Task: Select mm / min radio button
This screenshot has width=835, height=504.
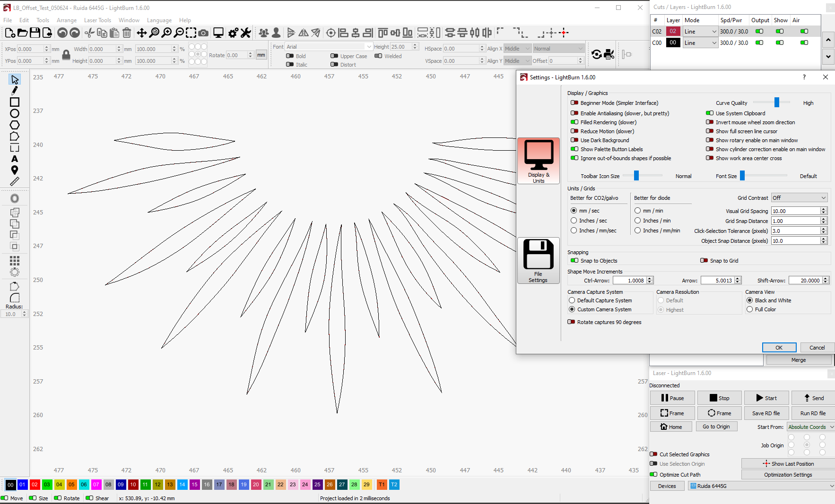Action: pos(637,211)
